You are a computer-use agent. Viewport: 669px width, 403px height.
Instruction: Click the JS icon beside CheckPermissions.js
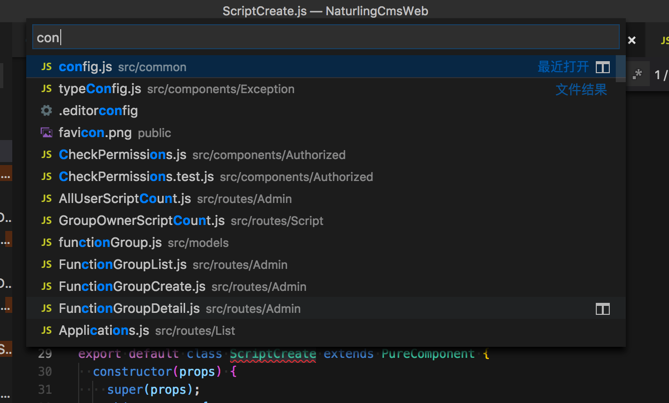click(47, 155)
